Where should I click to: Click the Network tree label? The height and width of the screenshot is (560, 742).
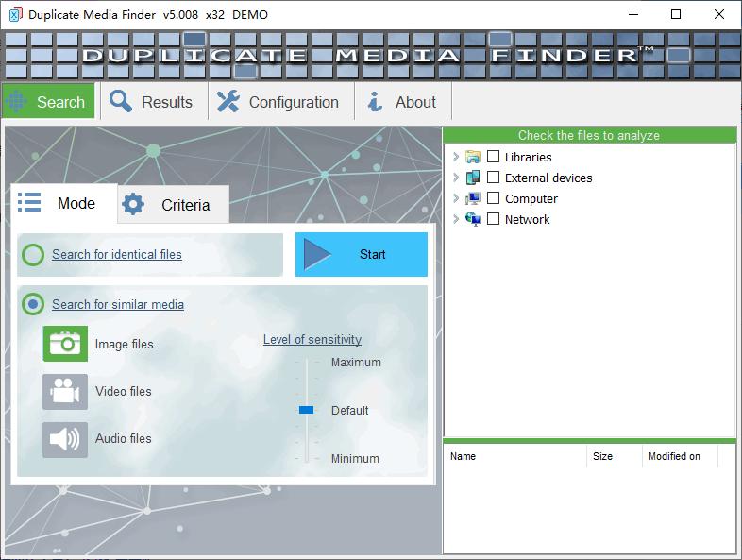pyautogui.click(x=527, y=220)
